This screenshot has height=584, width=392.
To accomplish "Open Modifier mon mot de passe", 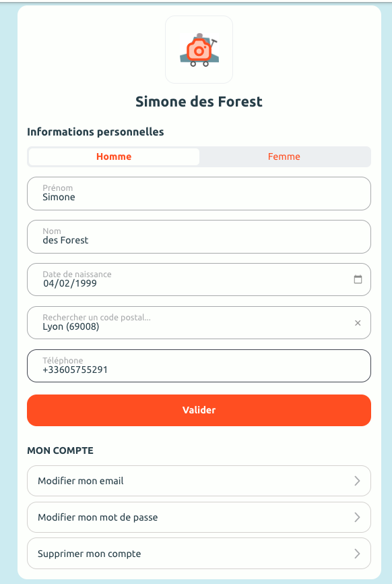I will 199,517.
